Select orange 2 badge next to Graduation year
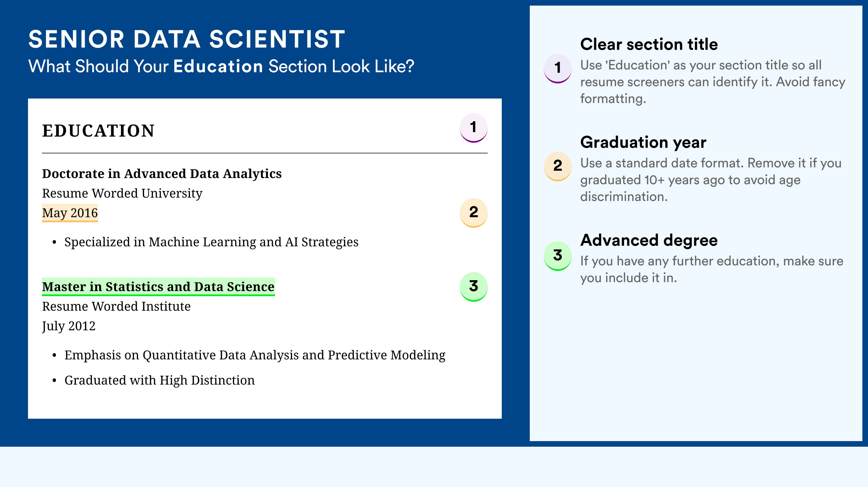This screenshot has height=487, width=868. (x=557, y=166)
